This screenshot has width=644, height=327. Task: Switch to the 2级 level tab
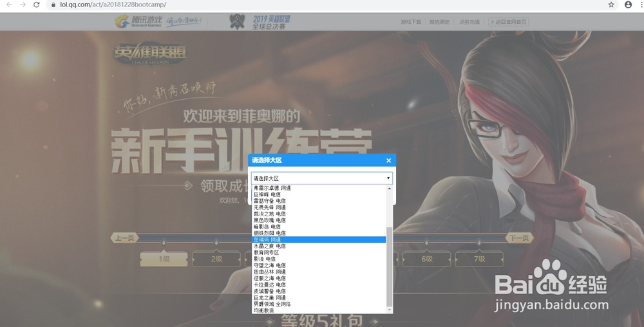(x=216, y=259)
